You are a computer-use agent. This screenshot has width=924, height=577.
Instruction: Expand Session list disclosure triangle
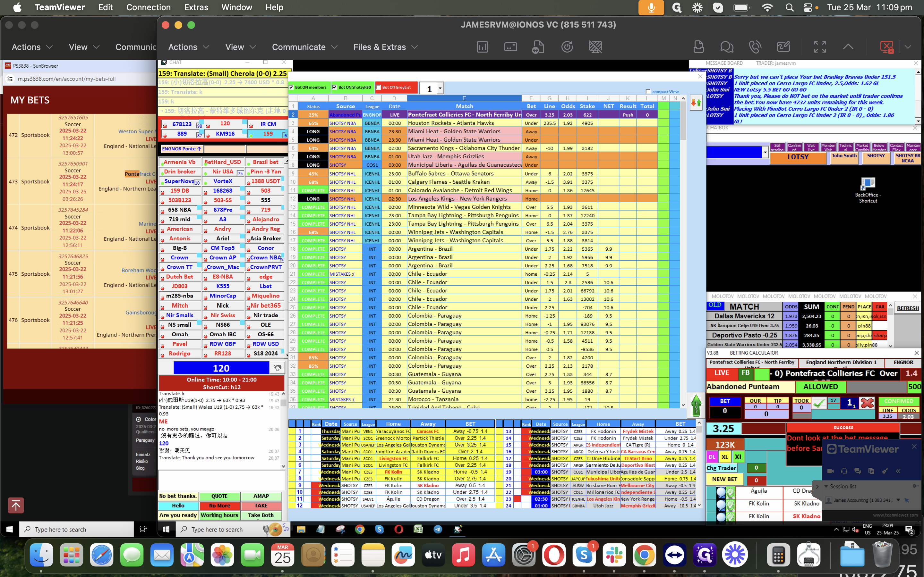click(x=826, y=486)
